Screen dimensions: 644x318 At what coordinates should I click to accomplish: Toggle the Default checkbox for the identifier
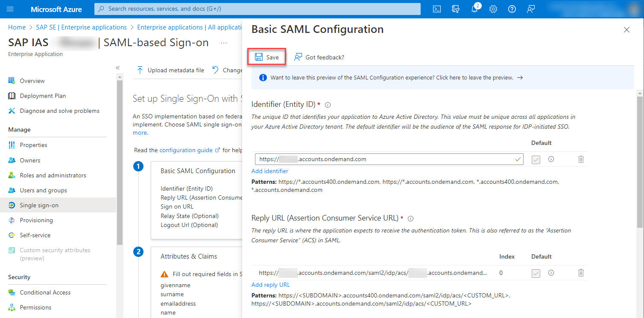coord(536,159)
